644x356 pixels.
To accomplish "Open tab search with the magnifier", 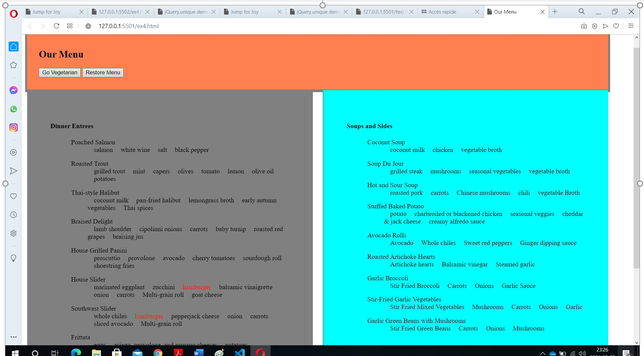I will pos(582,12).
